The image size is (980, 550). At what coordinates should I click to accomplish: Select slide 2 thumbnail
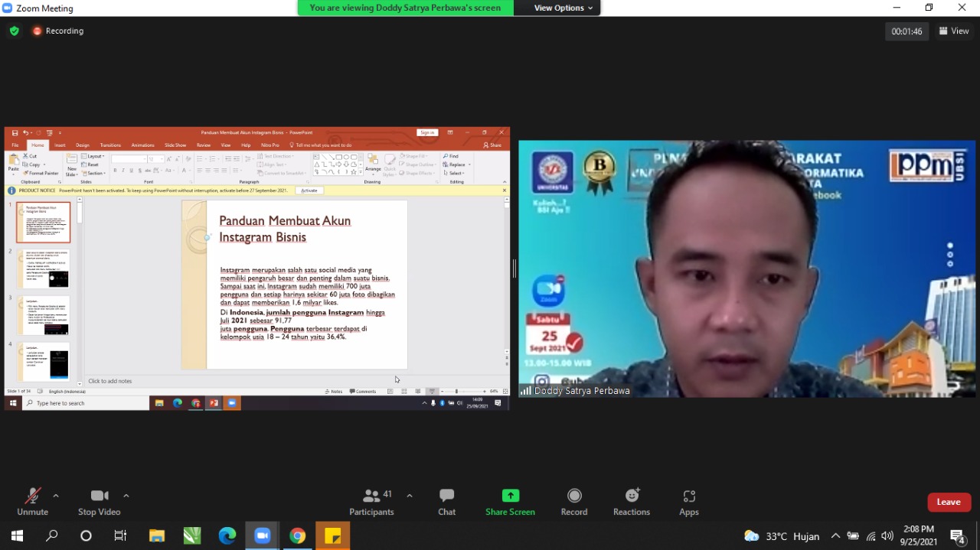(x=44, y=268)
